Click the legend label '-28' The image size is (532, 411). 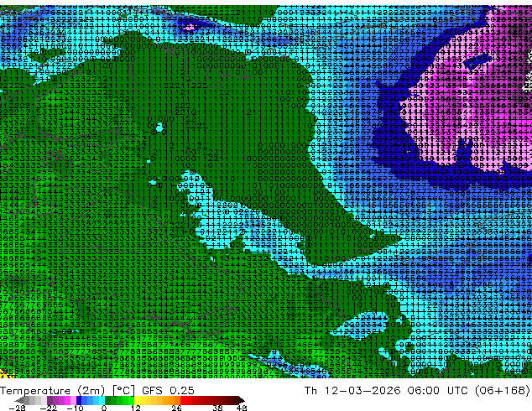coord(17,408)
